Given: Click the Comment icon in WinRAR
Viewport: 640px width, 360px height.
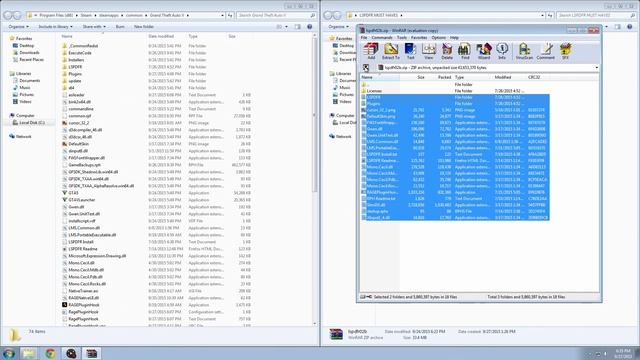Looking at the screenshot, I should (x=546, y=51).
